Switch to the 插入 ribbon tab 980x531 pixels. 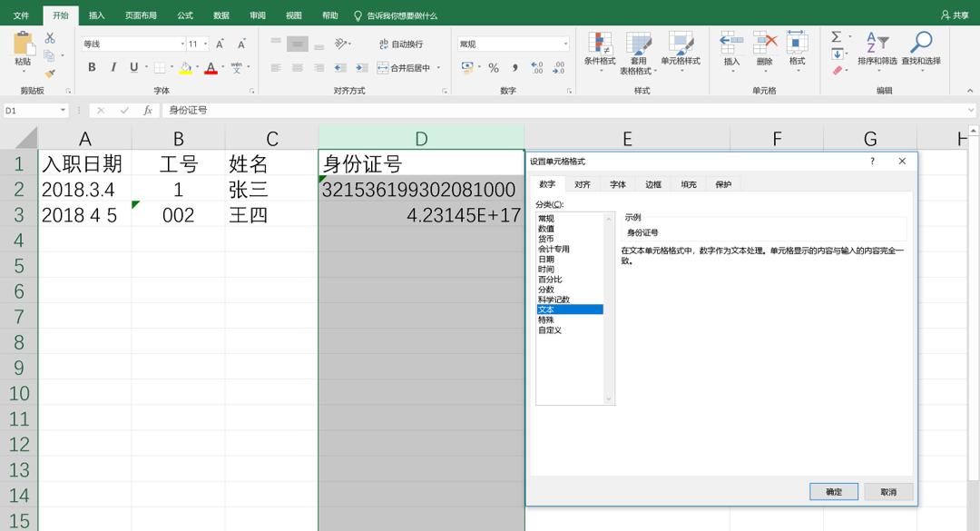pos(97,15)
